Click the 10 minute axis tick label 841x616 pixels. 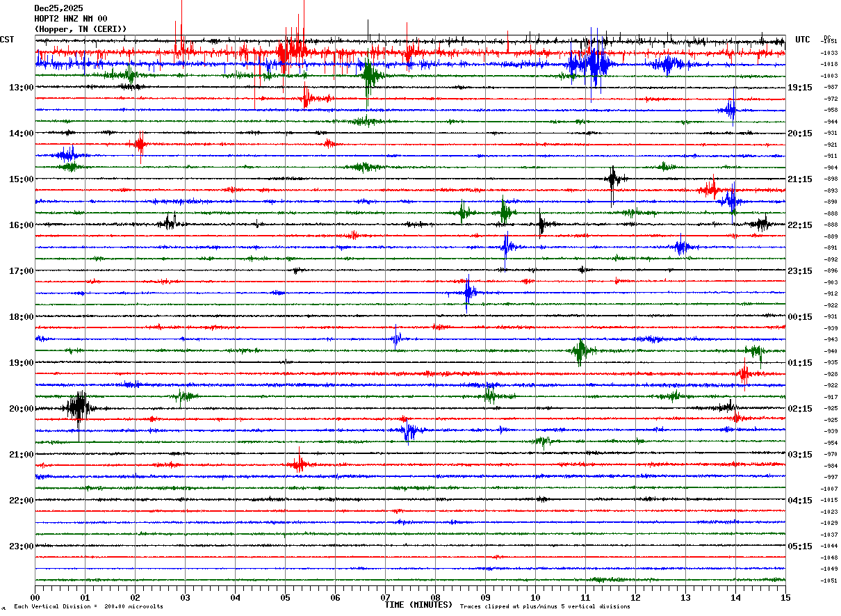click(535, 597)
